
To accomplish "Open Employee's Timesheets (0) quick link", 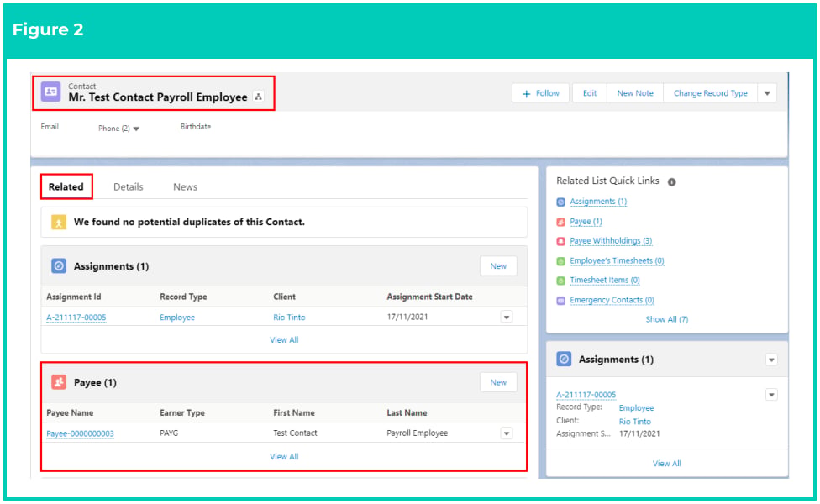I will (x=617, y=260).
